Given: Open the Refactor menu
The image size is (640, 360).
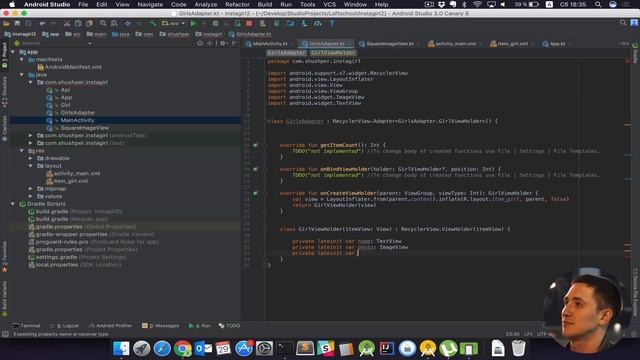Looking at the screenshot, I should point(237,4).
